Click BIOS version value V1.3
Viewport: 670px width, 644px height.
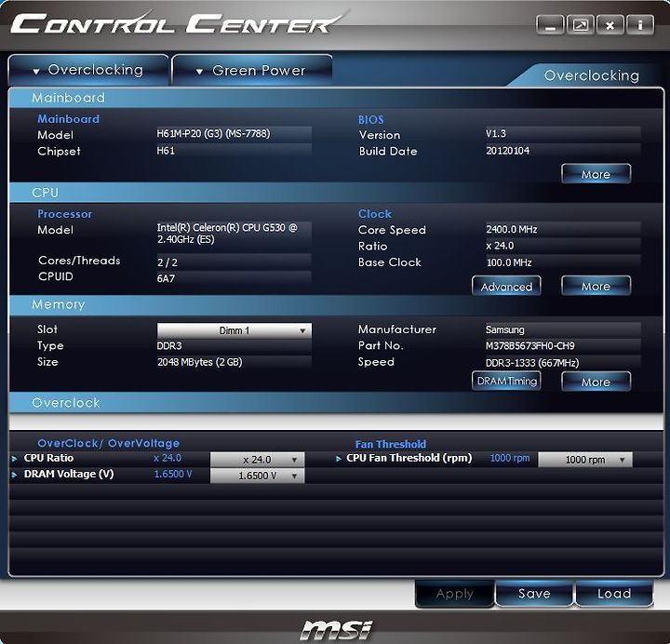point(496,134)
